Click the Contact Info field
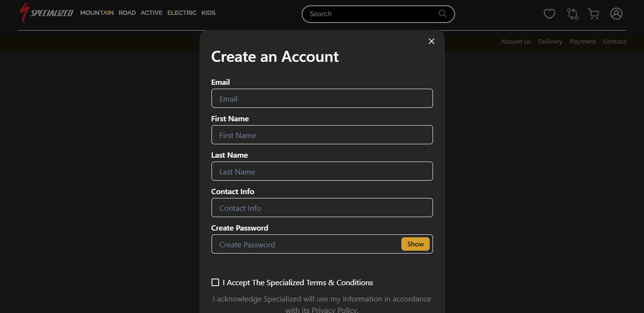644x313 pixels. (x=322, y=208)
